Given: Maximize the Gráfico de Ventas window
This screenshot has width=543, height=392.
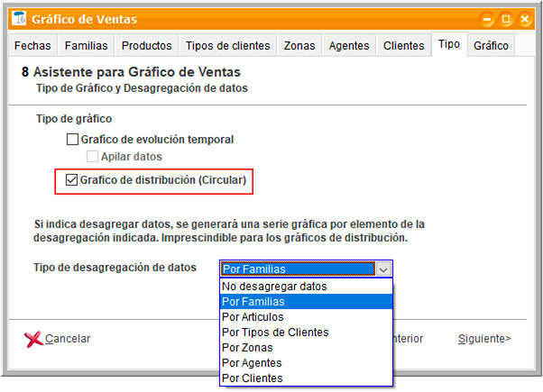Looking at the screenshot, I should [506, 19].
